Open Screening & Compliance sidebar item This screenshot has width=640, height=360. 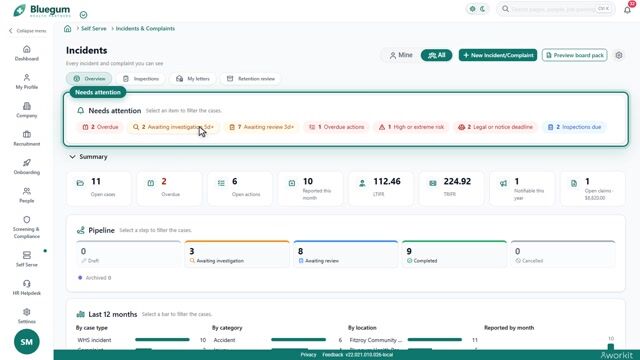click(27, 227)
